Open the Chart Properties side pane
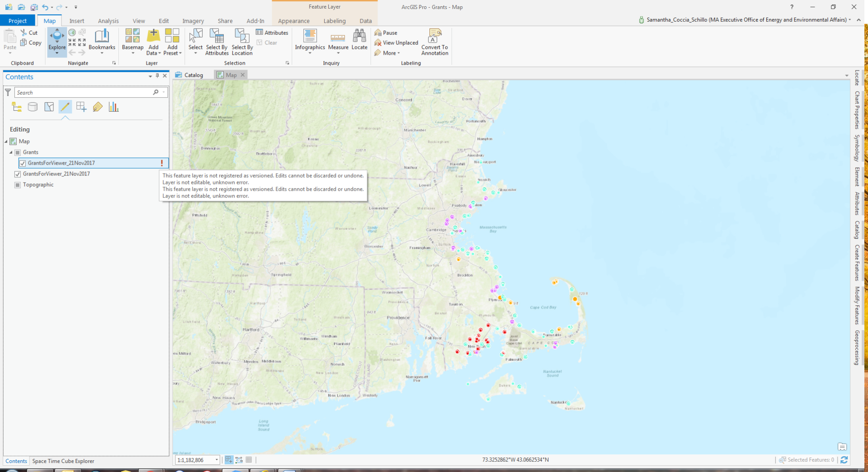 click(x=857, y=110)
